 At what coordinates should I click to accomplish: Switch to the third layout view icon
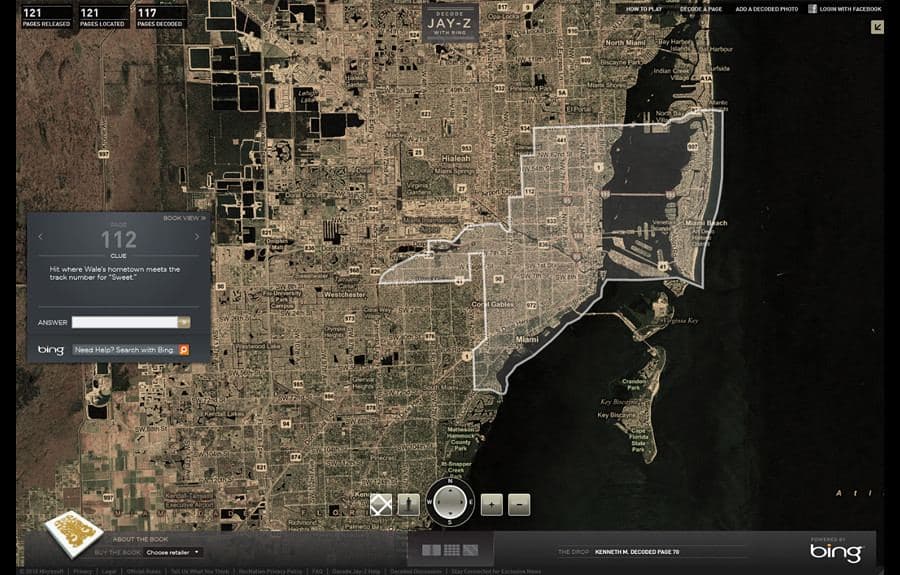pyautogui.click(x=470, y=550)
